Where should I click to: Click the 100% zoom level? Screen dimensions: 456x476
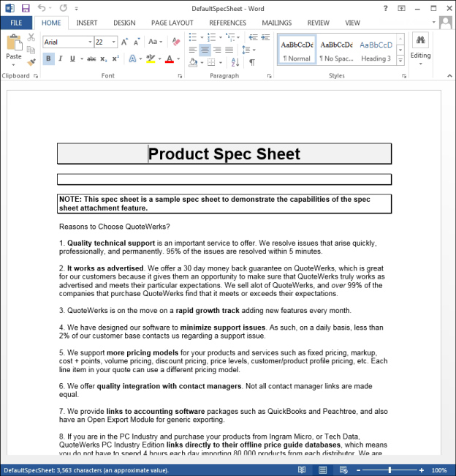[439, 470]
